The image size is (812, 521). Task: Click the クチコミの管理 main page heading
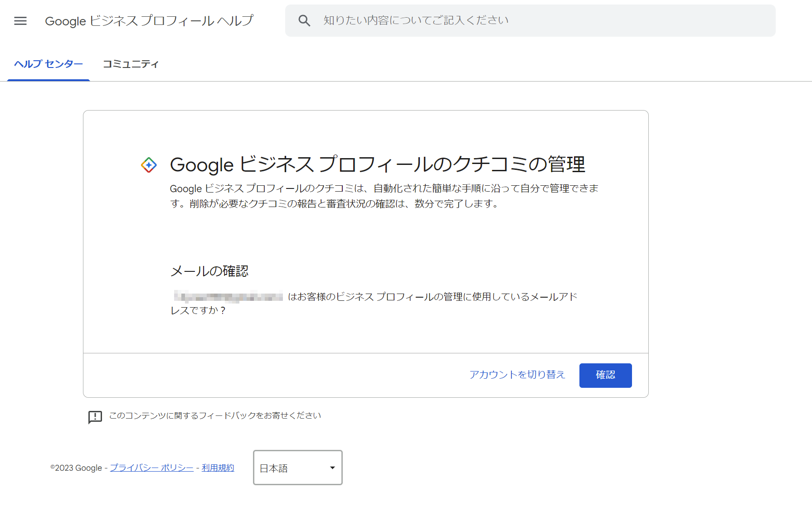(x=377, y=164)
